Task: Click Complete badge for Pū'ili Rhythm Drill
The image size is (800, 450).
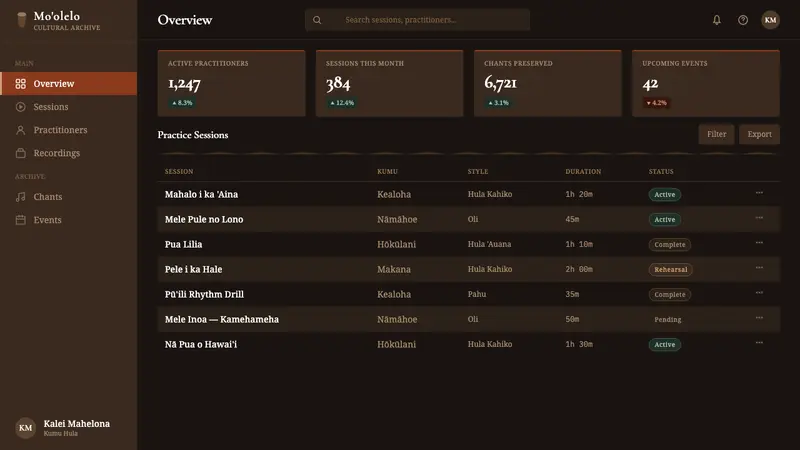Action: tap(670, 294)
